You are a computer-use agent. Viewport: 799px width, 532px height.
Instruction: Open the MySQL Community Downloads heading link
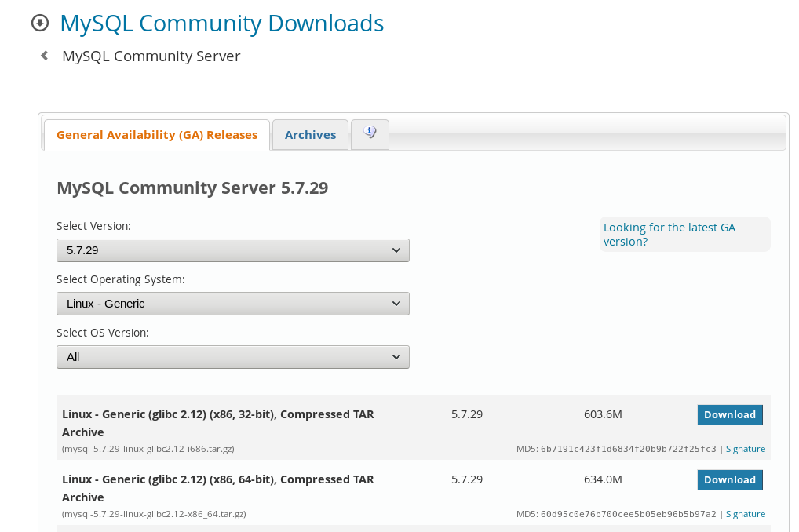(x=221, y=24)
